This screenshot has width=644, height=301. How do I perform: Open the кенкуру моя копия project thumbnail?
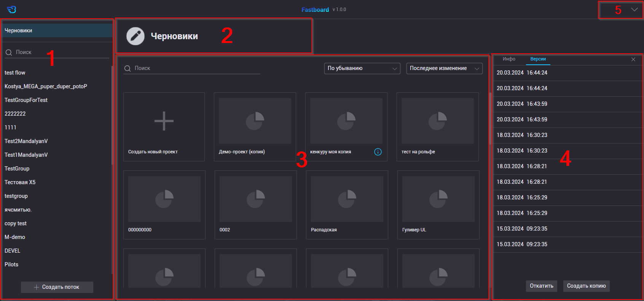[346, 121]
